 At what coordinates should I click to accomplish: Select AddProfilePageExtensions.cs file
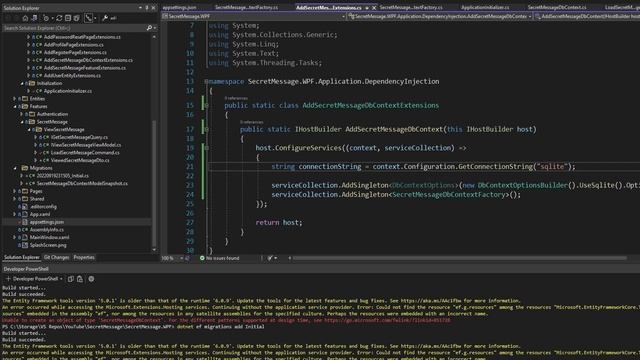pyautogui.click(x=73, y=44)
